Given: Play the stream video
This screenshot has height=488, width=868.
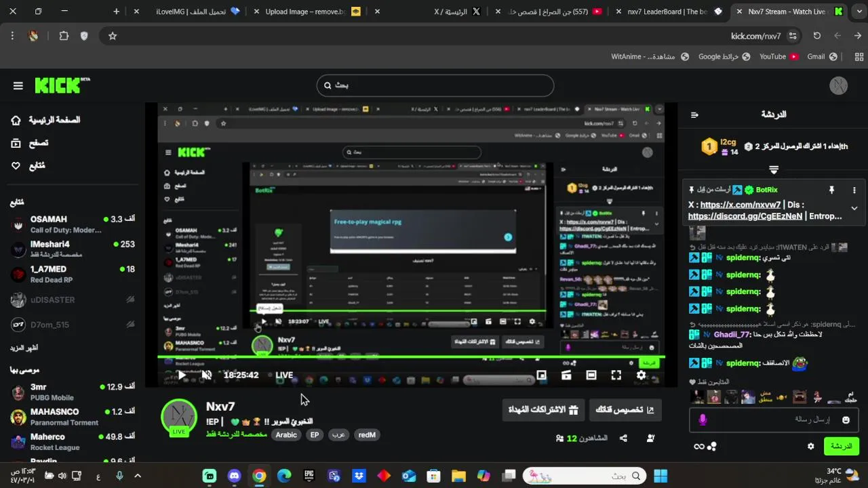Looking at the screenshot, I should click(181, 375).
